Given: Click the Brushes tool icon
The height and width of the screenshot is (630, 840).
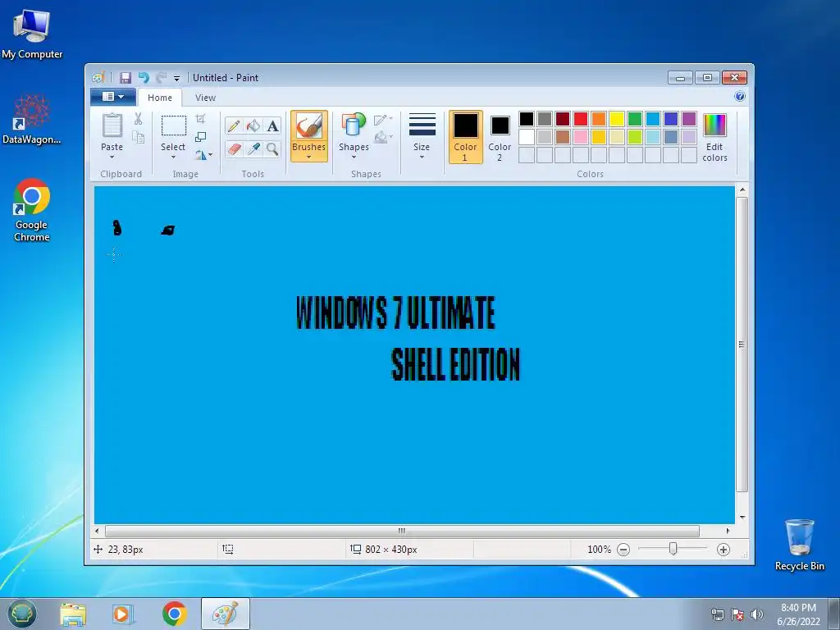Looking at the screenshot, I should [309, 126].
